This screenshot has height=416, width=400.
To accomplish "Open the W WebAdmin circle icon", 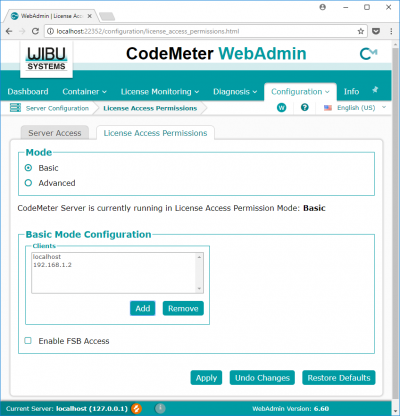I will click(x=282, y=108).
